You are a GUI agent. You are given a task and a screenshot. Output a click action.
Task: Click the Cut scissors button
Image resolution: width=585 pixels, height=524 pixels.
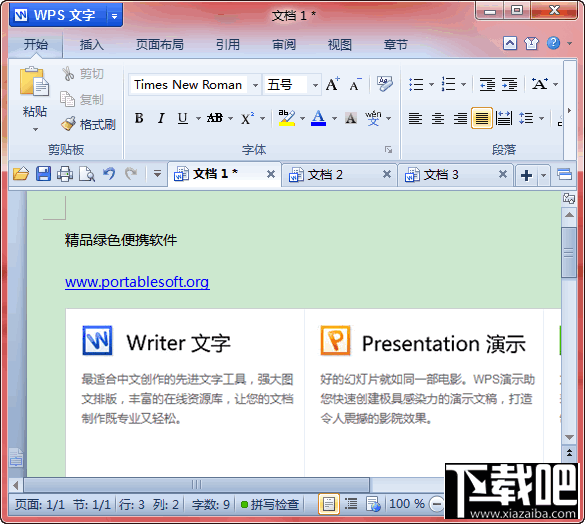tap(83, 74)
